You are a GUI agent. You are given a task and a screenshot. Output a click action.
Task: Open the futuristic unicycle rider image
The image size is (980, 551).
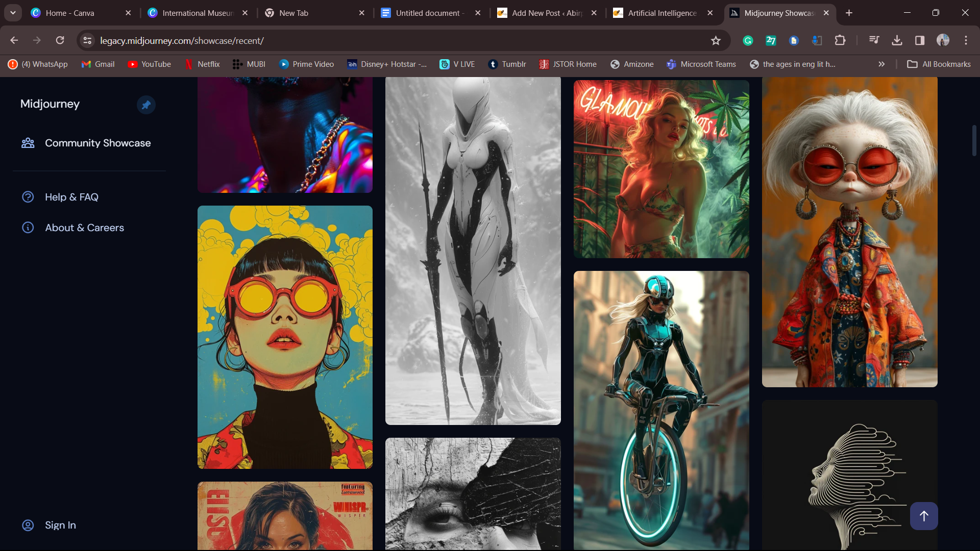coord(661,411)
